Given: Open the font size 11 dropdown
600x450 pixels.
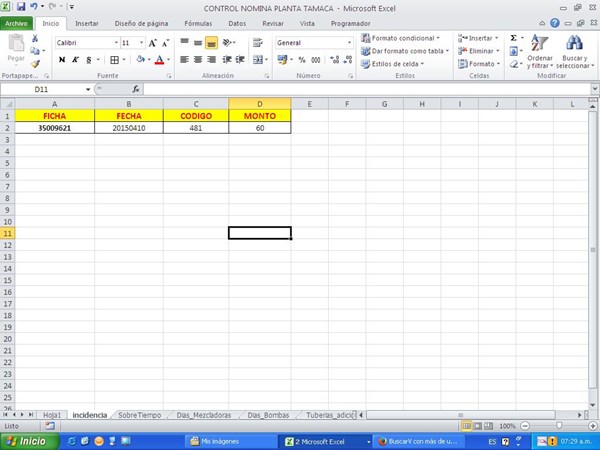Looking at the screenshot, I should click(x=141, y=43).
